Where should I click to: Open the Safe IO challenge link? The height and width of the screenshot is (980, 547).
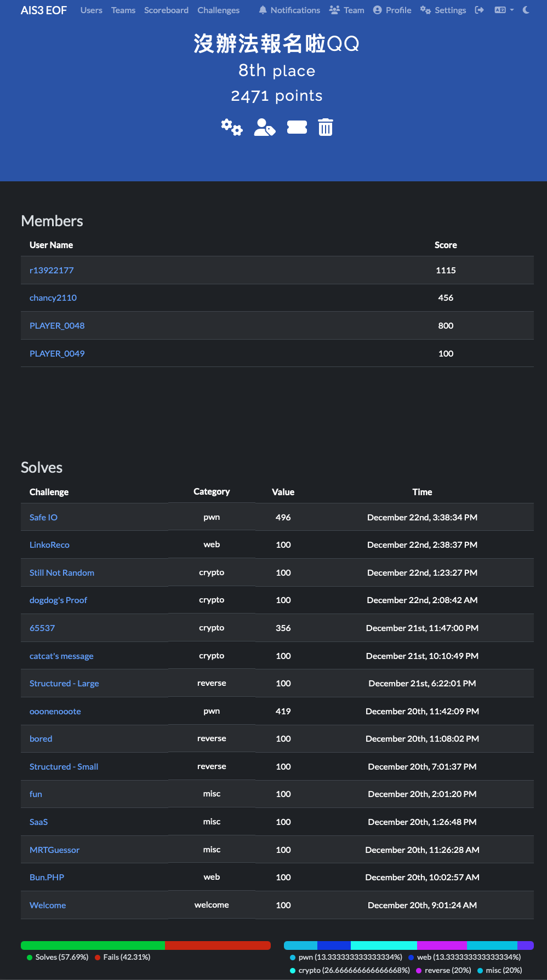(43, 517)
